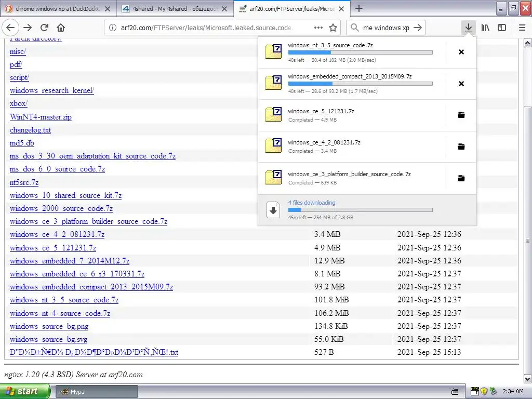This screenshot has width=532, height=399.
Task: Open page actions three-dot menu
Action: [x=318, y=28]
